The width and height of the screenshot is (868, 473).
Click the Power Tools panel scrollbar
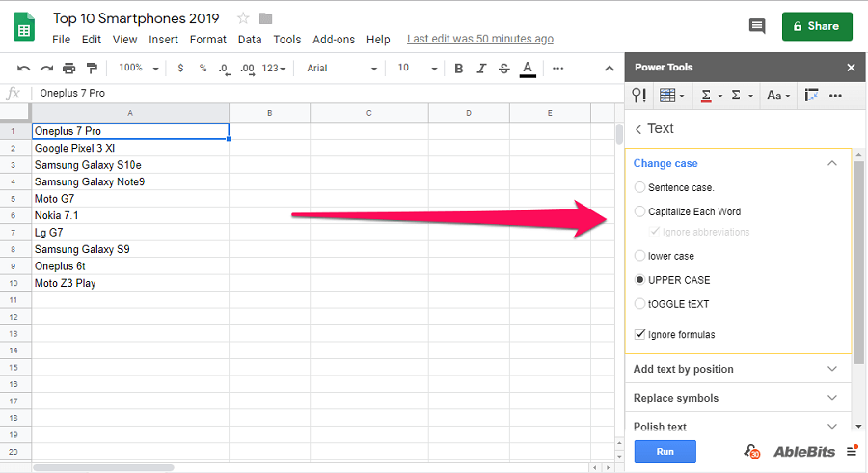tap(858, 263)
